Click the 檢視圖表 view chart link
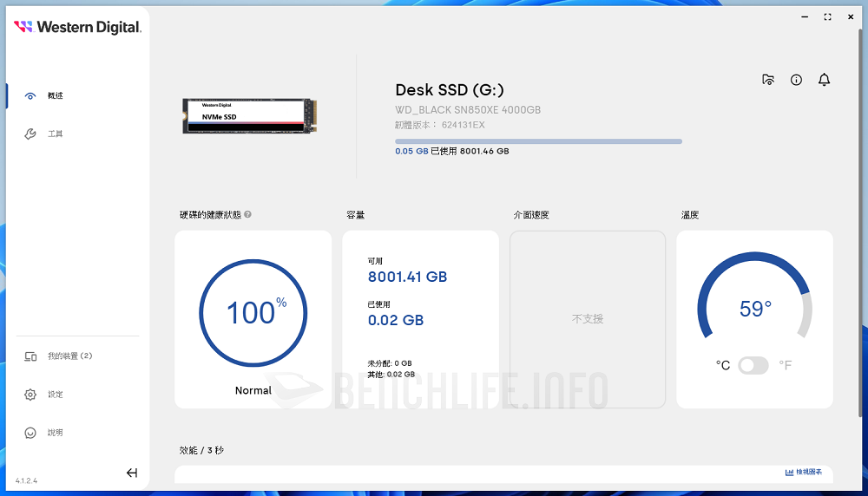 [804, 473]
